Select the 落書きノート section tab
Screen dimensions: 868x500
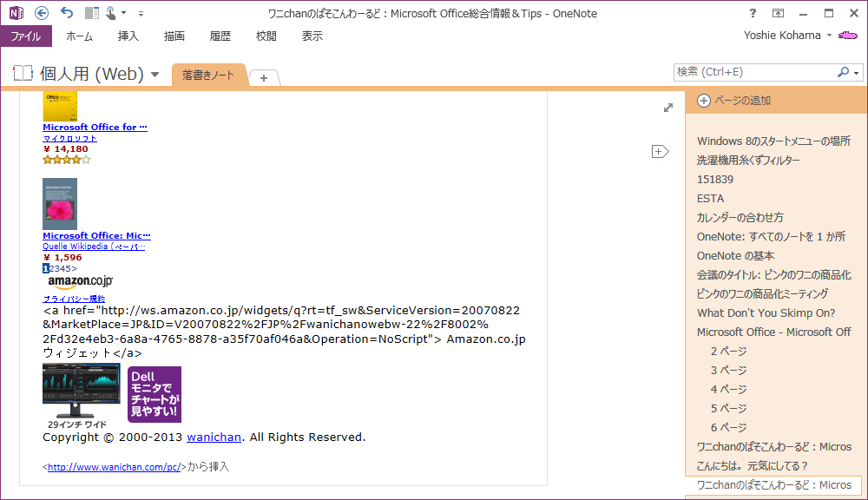pos(208,76)
